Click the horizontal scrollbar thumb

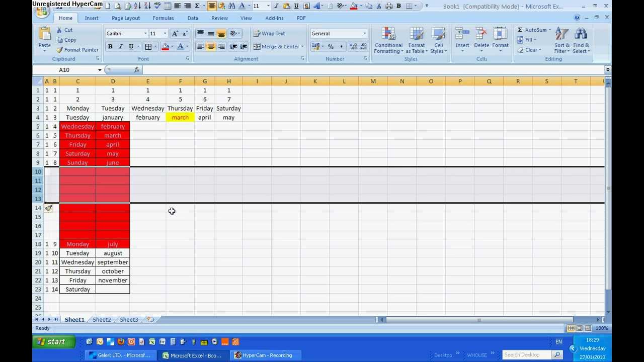point(479,320)
